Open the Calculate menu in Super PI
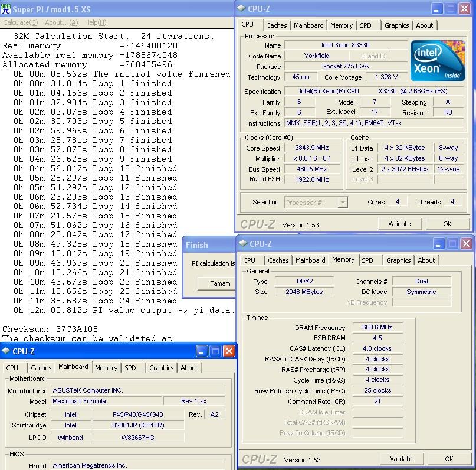The image size is (476, 470). coord(20,22)
